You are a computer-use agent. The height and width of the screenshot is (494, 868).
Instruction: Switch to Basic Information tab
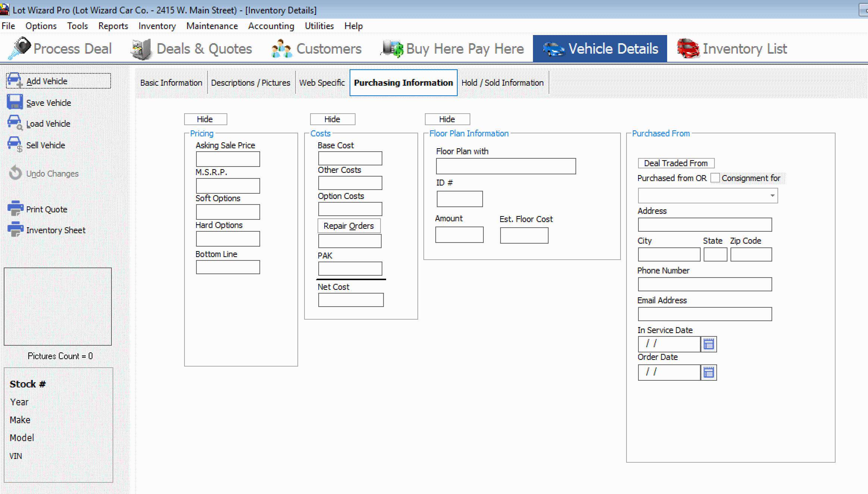[x=171, y=83]
